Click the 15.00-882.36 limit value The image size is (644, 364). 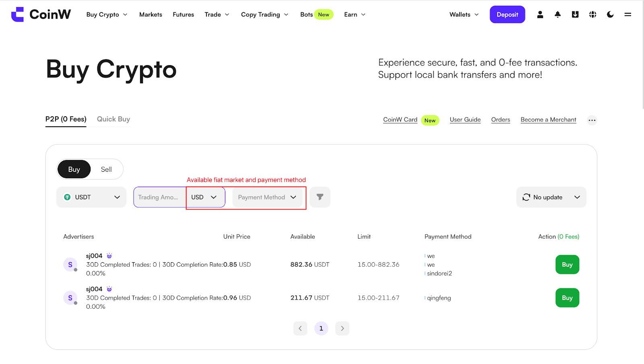tap(378, 265)
